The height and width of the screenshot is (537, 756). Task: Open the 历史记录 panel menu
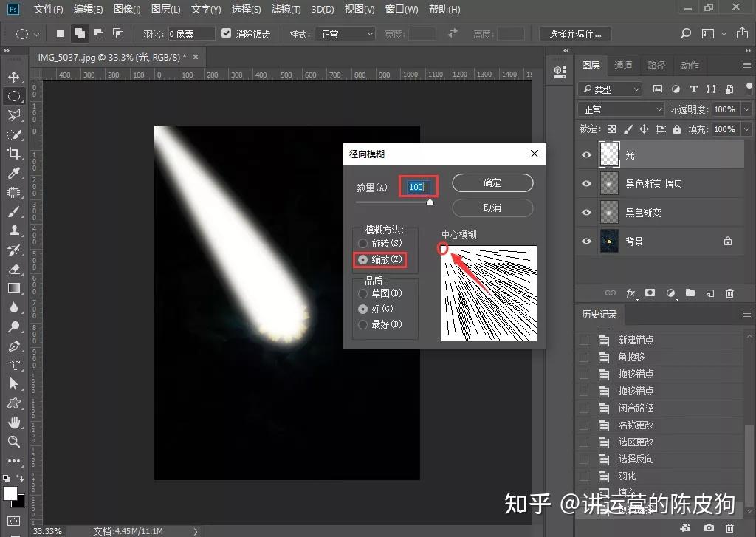point(747,315)
